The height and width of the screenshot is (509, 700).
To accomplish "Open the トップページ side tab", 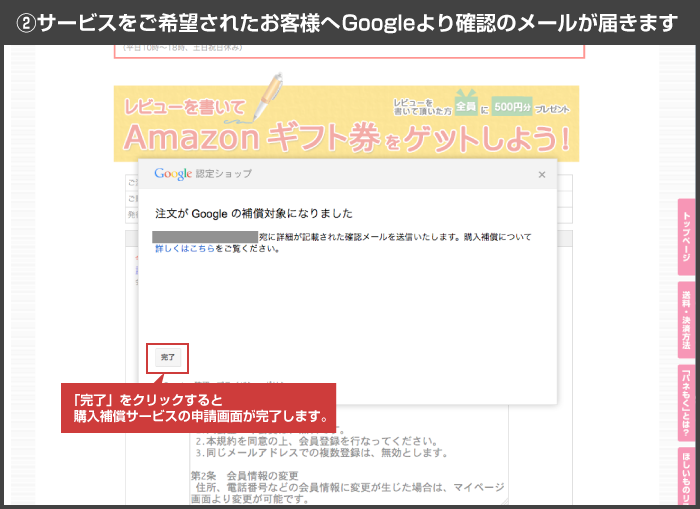I will pyautogui.click(x=687, y=237).
